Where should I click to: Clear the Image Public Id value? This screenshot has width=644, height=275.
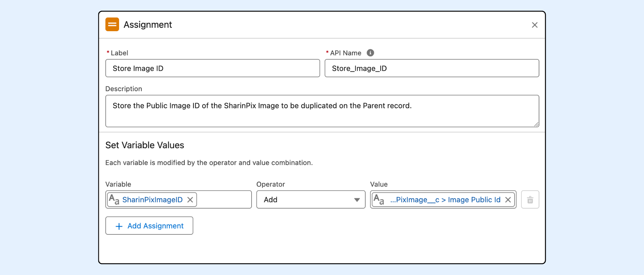coord(508,200)
